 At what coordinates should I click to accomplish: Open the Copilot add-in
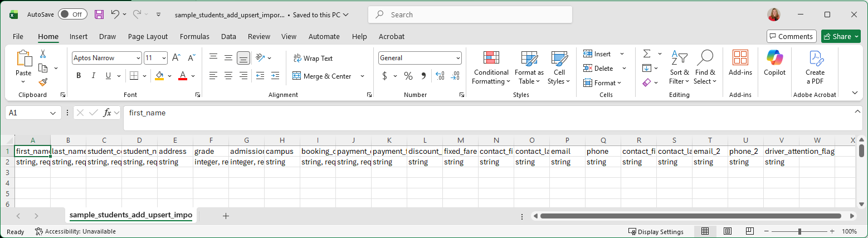774,63
